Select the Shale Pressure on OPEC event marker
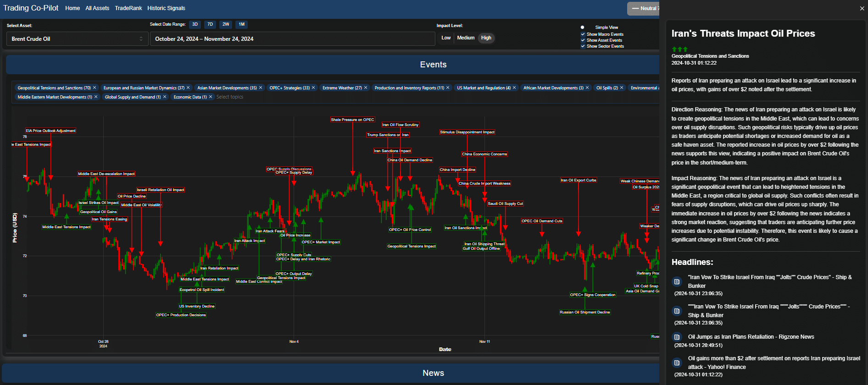 pos(352,120)
